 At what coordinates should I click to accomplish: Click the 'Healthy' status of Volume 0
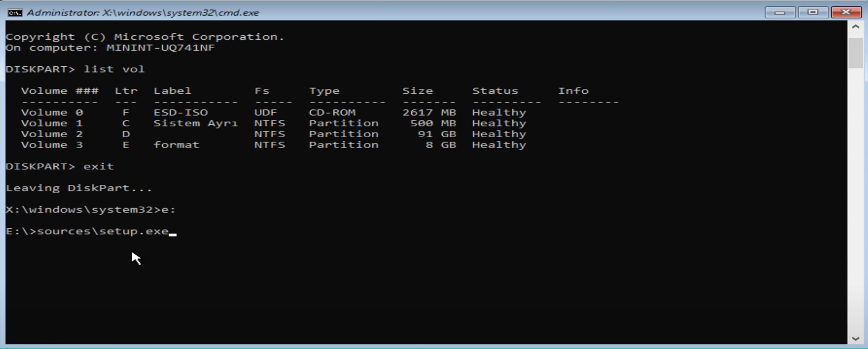point(499,112)
